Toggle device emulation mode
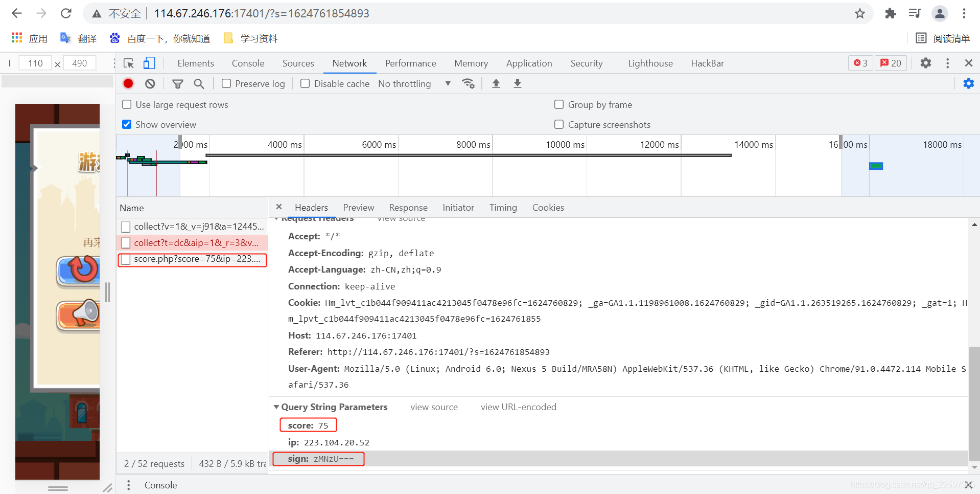 click(x=149, y=62)
